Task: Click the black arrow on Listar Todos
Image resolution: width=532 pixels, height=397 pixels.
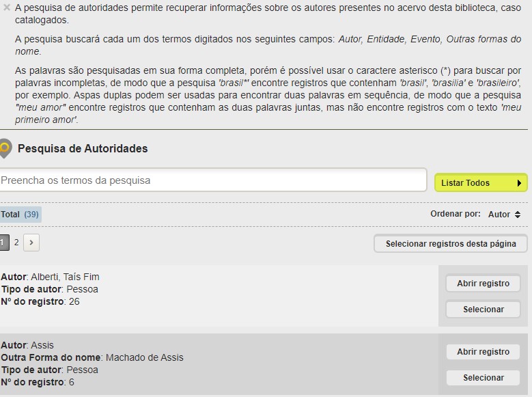Action: coord(520,183)
